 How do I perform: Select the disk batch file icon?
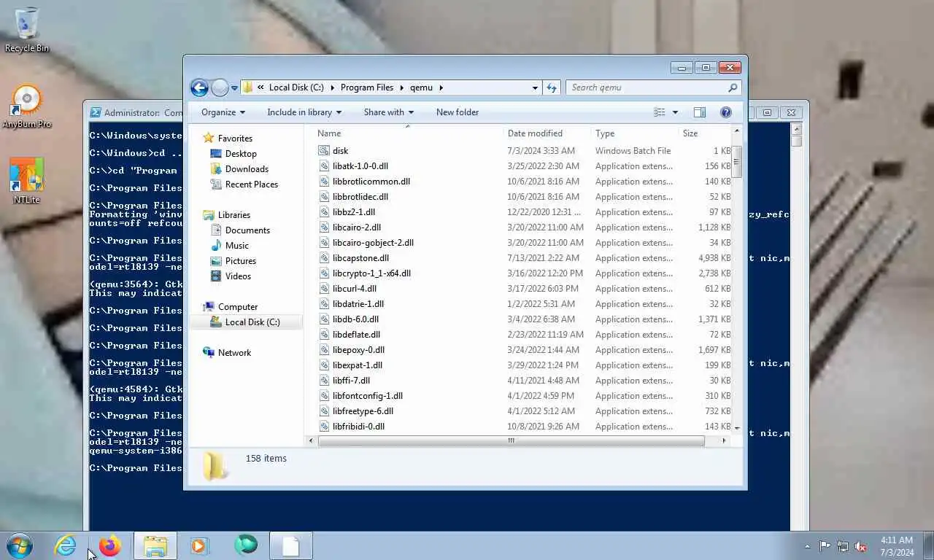324,151
